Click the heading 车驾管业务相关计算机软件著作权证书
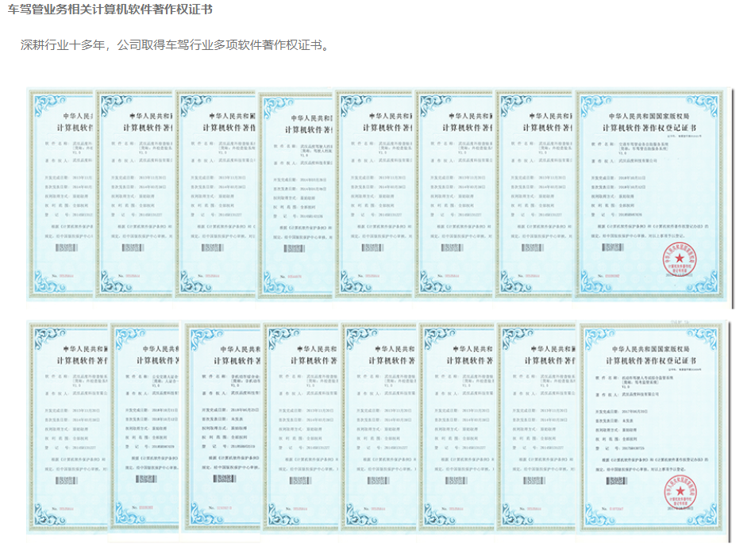Viewport: 755px width, 560px height. click(110, 10)
